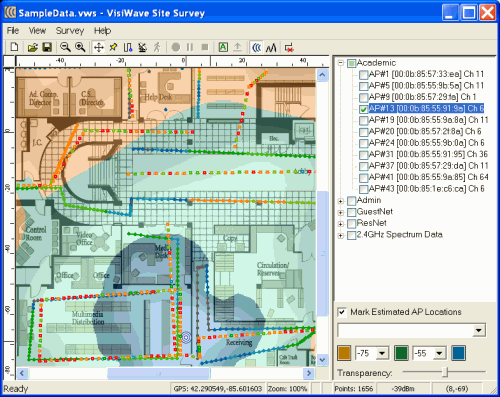Viewport: 500px width, 397px height.
Task: Select the AP#43 Ch 6 row
Action: (x=426, y=189)
